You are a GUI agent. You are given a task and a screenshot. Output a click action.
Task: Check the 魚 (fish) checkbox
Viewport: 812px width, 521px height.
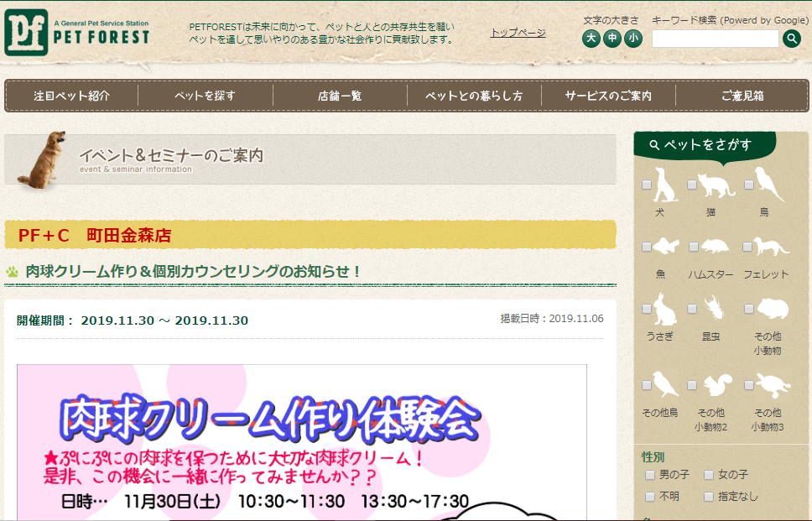point(646,247)
